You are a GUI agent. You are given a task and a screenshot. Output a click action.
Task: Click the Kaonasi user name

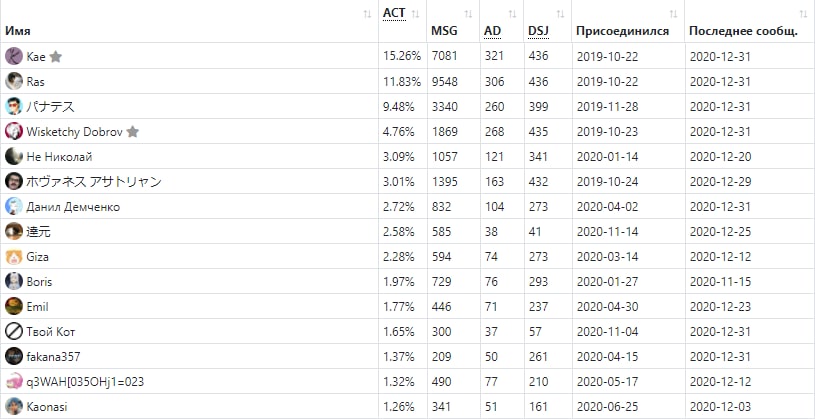[47, 407]
